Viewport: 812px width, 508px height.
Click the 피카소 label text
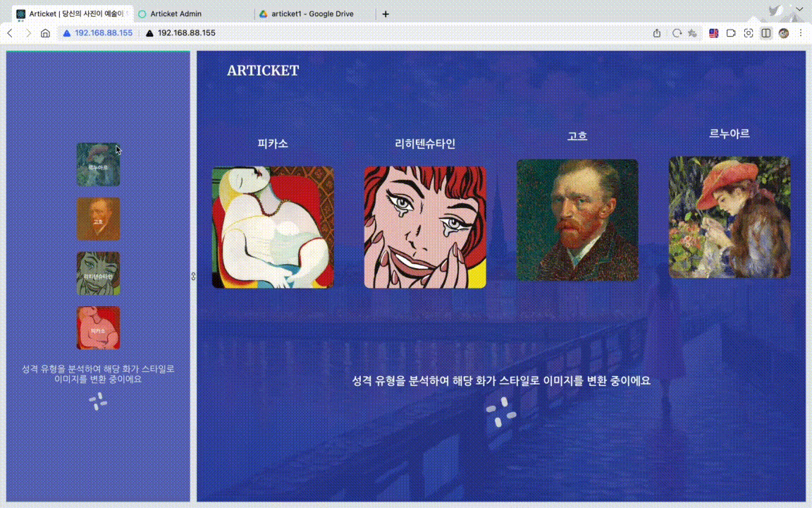coord(273,144)
